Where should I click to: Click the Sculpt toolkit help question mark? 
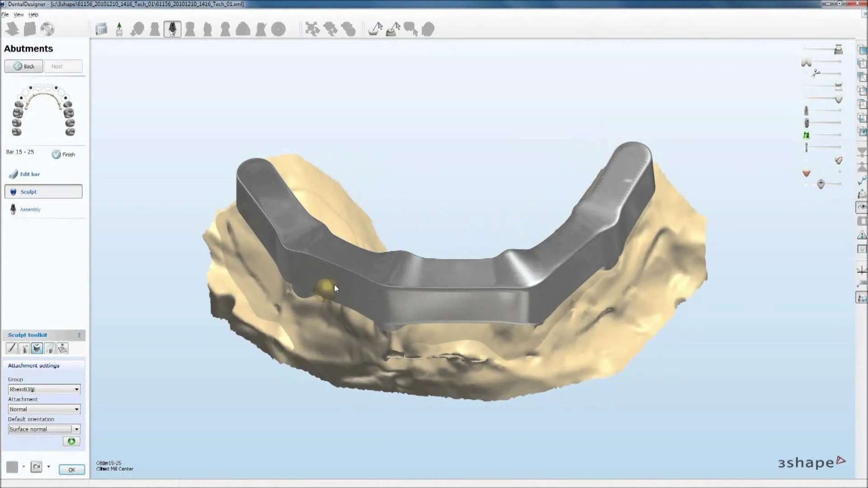pyautogui.click(x=79, y=335)
